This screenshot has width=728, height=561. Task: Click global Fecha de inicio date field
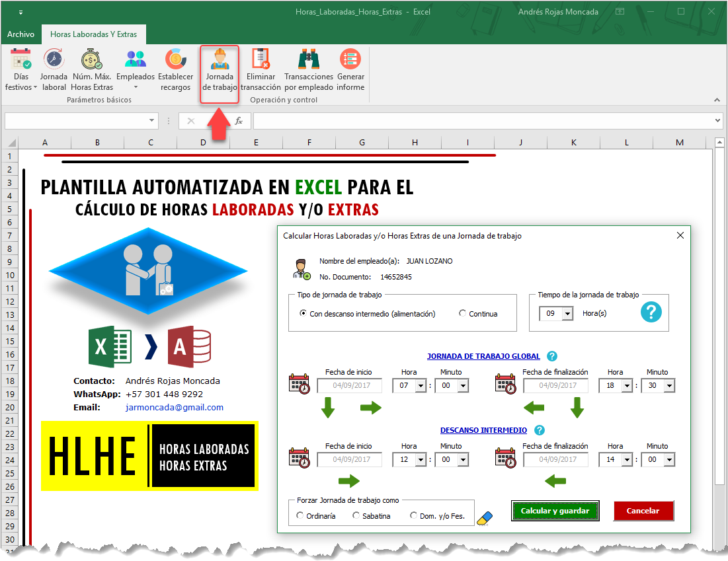(x=350, y=386)
